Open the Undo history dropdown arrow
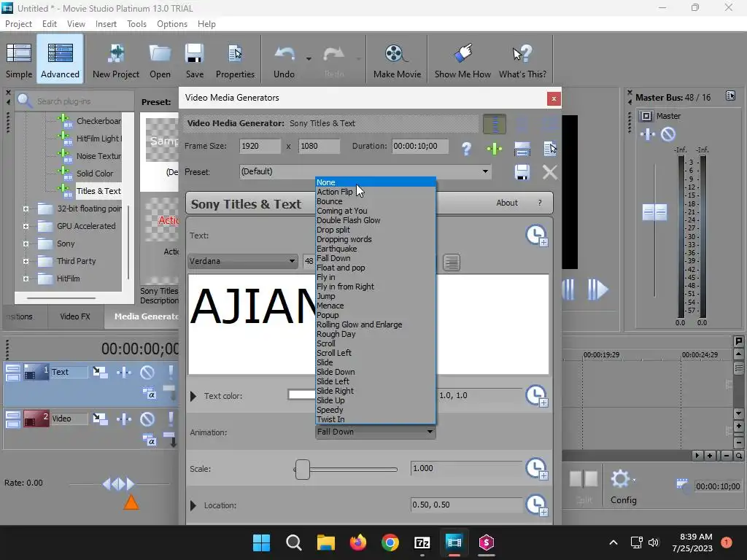Viewport: 747px width, 560px height. tap(309, 59)
